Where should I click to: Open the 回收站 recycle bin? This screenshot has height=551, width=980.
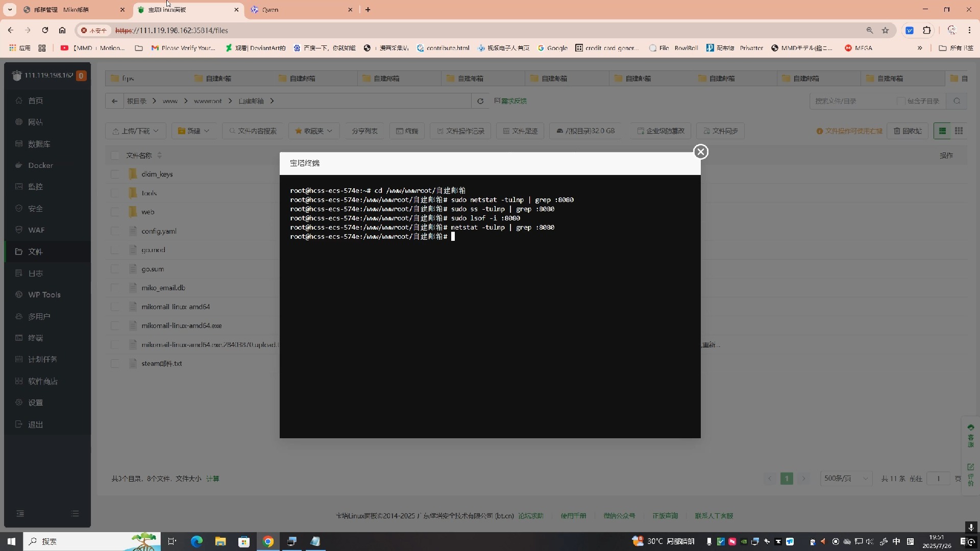point(908,131)
